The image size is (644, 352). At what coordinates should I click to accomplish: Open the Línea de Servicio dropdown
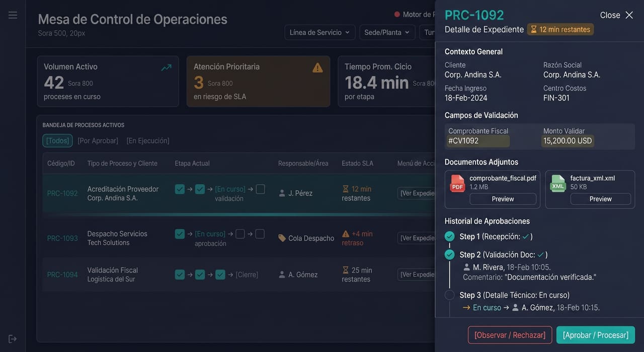[x=320, y=32]
